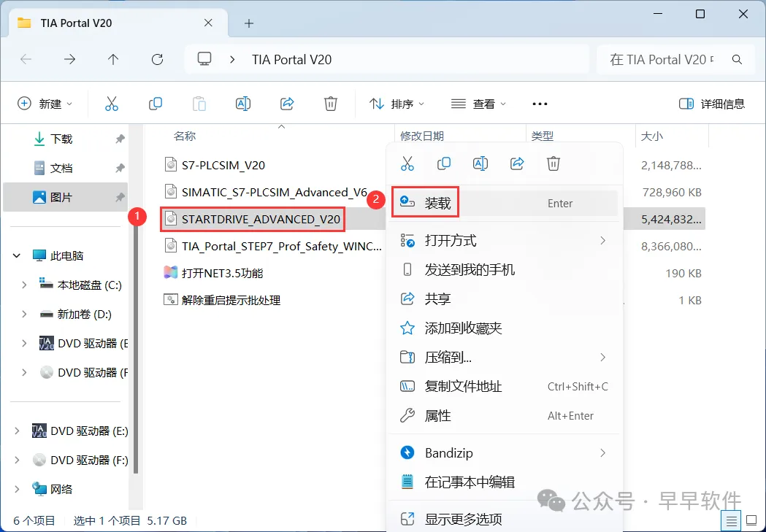Screen dimensions: 766x532
Task: Click the address bar chevron after the computer icon
Action: tap(232, 60)
